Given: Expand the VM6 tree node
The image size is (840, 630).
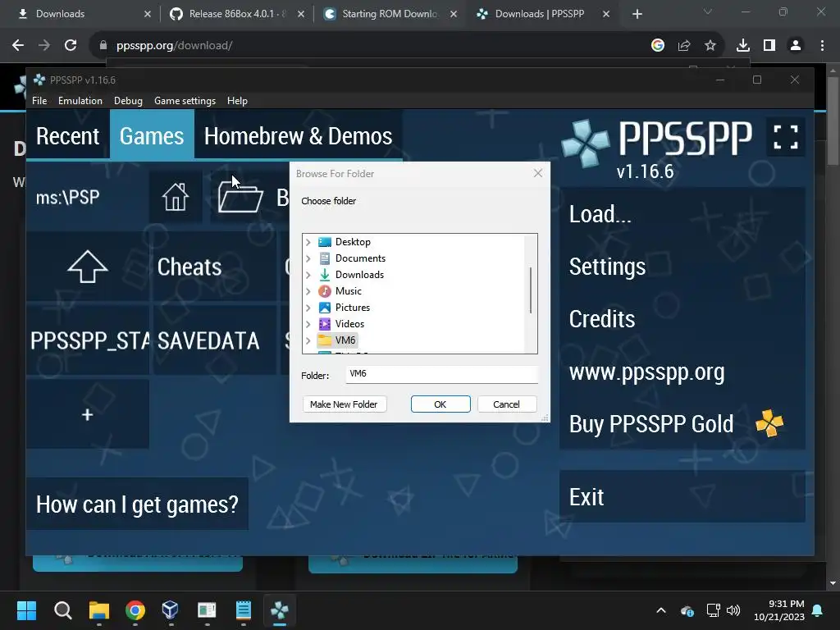Looking at the screenshot, I should click(x=308, y=340).
